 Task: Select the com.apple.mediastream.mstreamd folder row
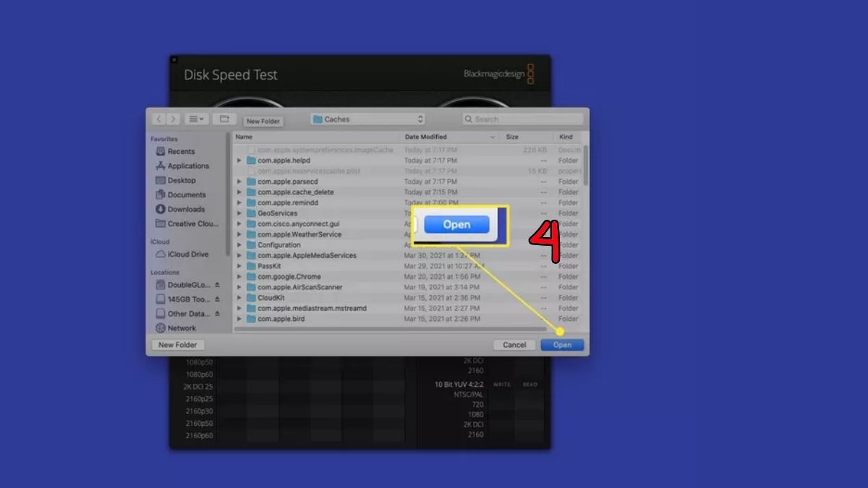(409, 308)
